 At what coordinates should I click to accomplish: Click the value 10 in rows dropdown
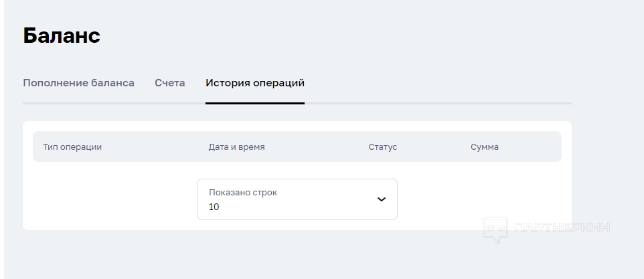click(x=214, y=207)
